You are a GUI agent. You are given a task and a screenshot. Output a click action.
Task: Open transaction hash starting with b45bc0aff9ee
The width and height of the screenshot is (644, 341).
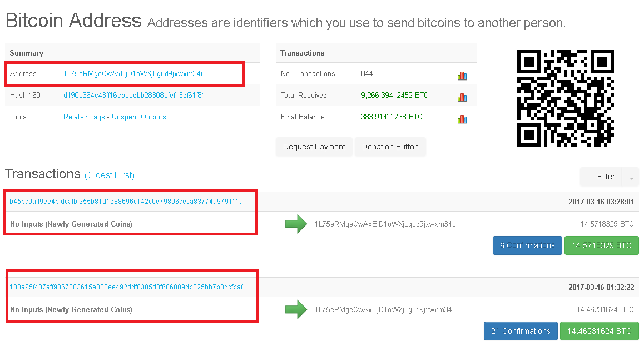click(126, 202)
